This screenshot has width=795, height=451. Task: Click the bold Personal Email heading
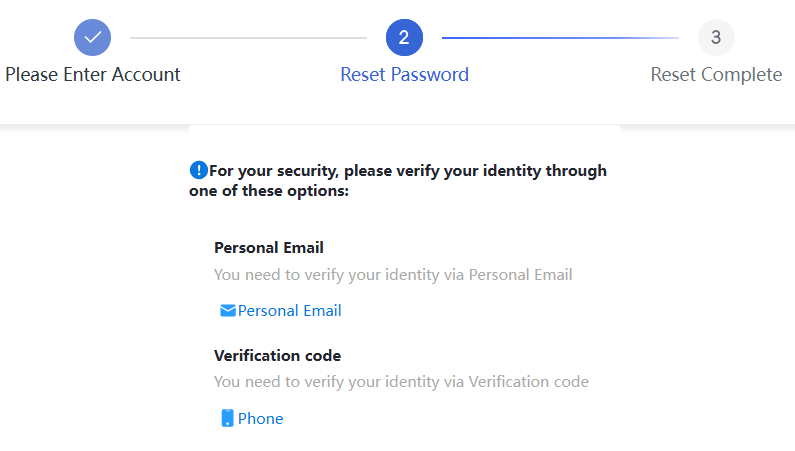(269, 248)
